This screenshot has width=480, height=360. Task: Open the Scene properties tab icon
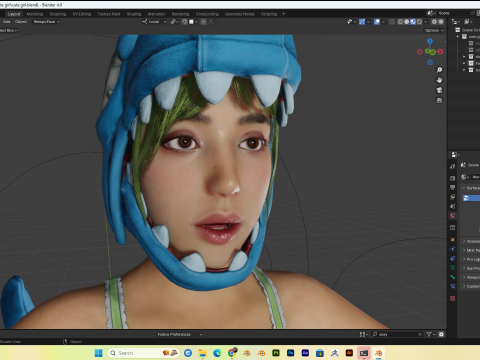(x=452, y=206)
